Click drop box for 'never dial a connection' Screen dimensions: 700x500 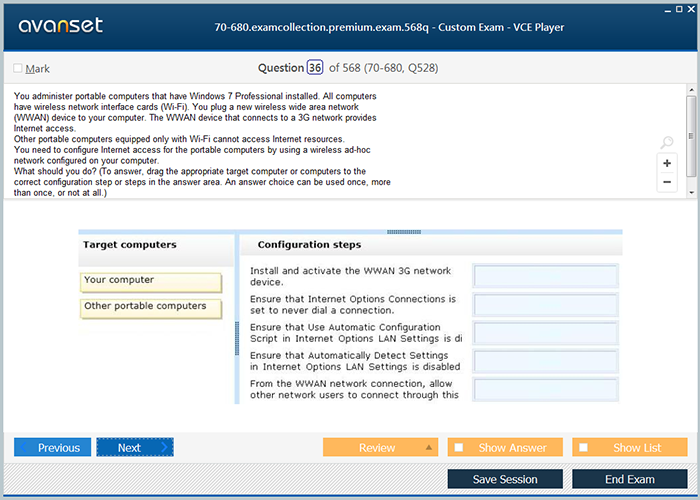(x=546, y=304)
